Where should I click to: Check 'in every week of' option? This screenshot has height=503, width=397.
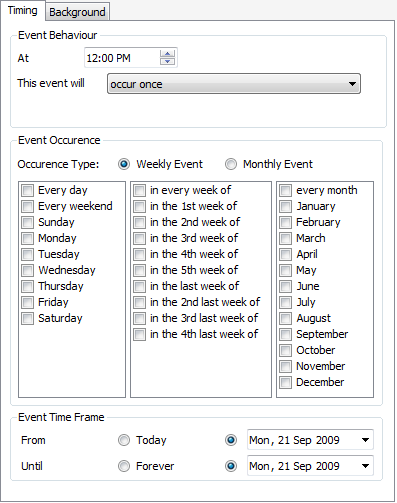(140, 191)
